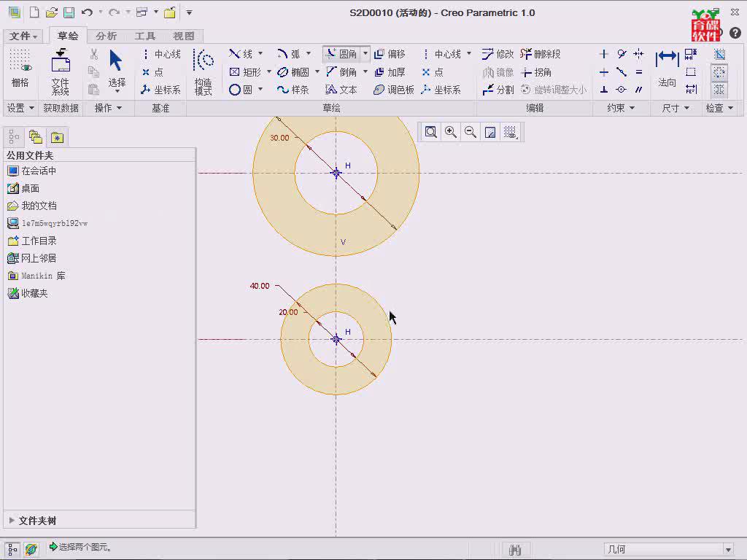This screenshot has height=560, width=747.
Task: Activate the 圆角 fillet tool
Action: pyautogui.click(x=341, y=54)
